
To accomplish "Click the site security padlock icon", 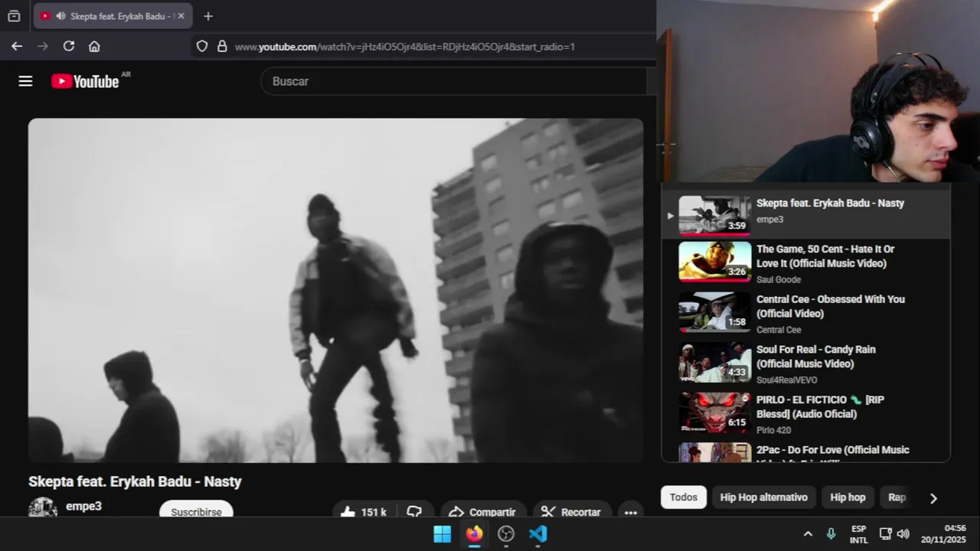I will 222,46.
